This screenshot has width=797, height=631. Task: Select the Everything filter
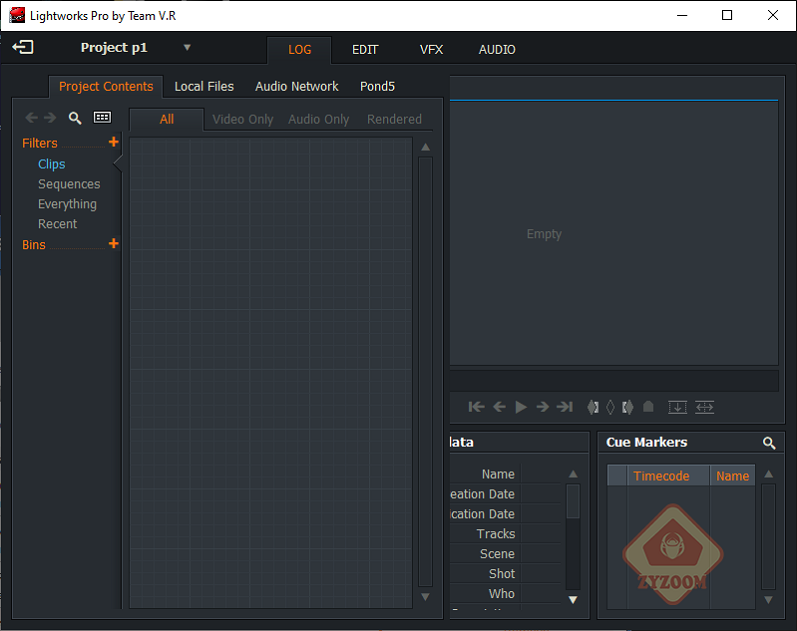click(67, 204)
